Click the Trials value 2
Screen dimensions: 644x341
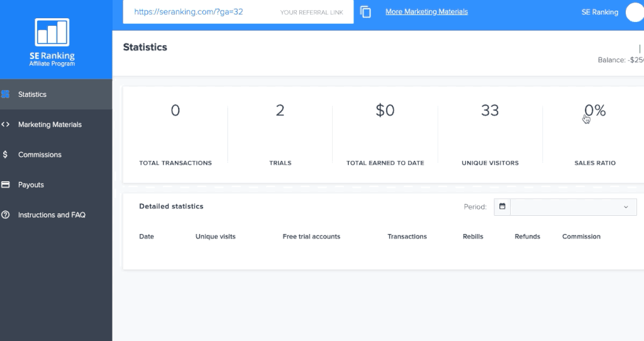click(280, 110)
